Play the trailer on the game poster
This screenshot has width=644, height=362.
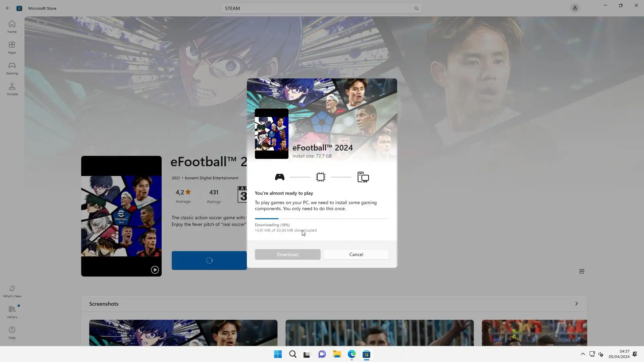tap(155, 270)
